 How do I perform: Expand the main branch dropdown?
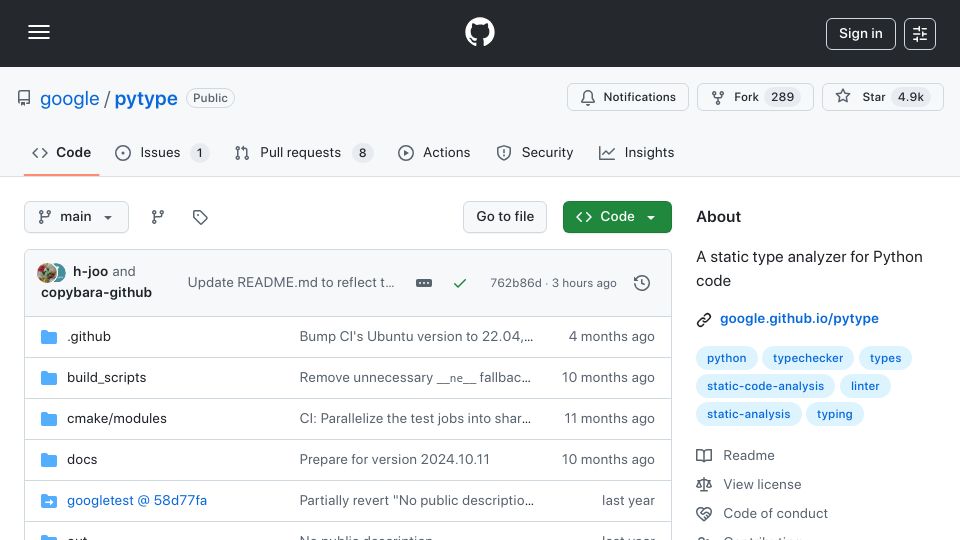[x=77, y=217]
